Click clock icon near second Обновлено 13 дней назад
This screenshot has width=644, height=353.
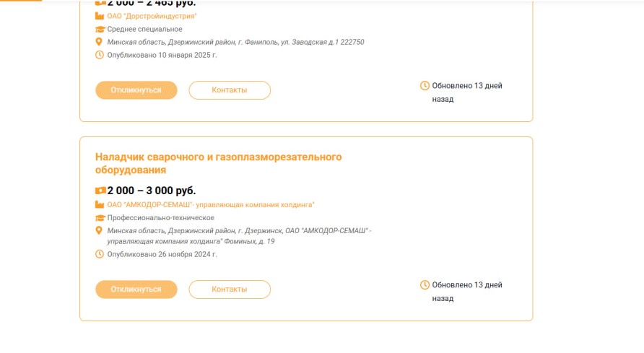(x=425, y=284)
